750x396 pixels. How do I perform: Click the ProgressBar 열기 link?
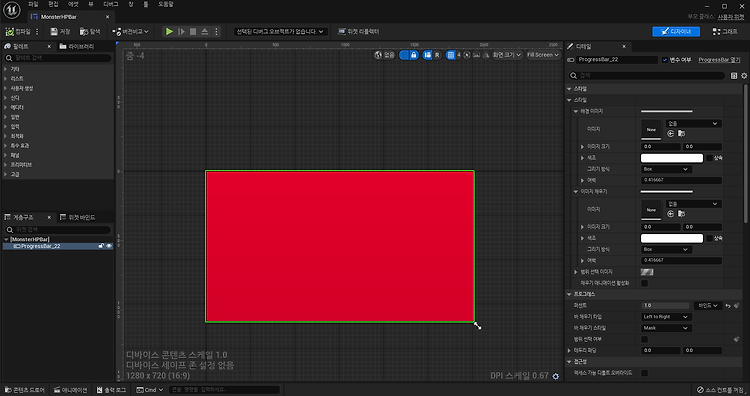(719, 60)
